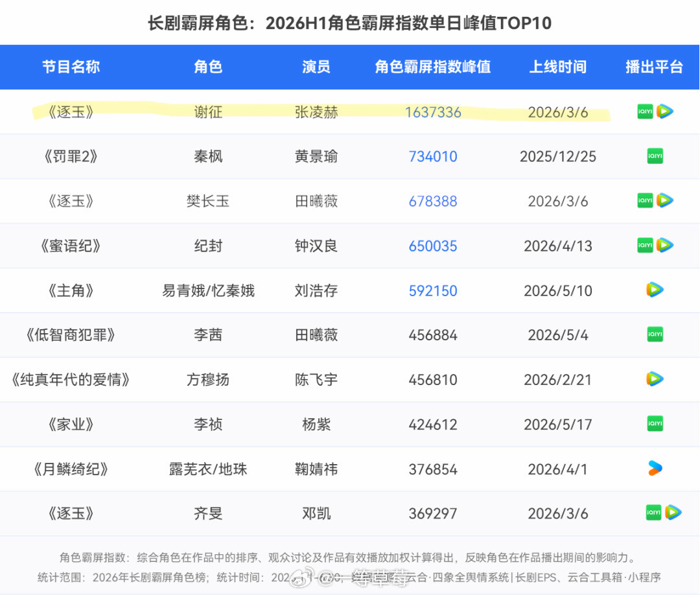Click the 演员 column header
Image resolution: width=700 pixels, height=595 pixels.
[316, 67]
